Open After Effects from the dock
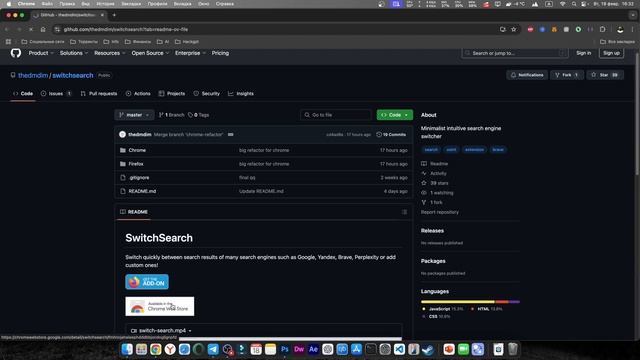This screenshot has width=640, height=360. [313, 349]
